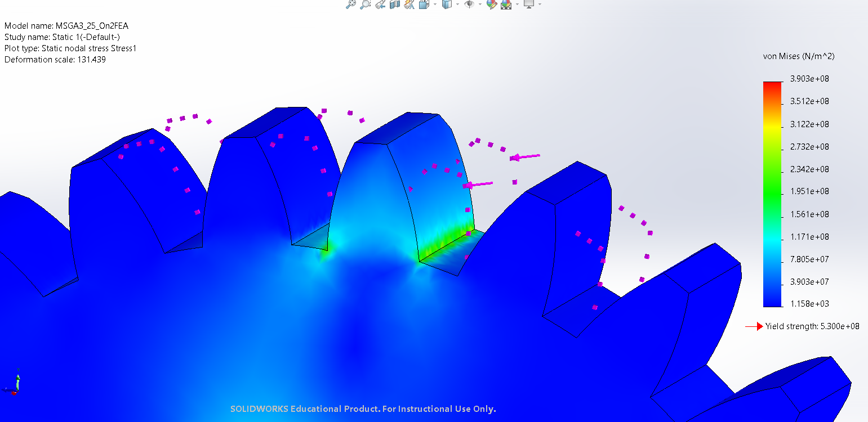Click the 'Yield strength: 5.300e+08' label
Viewport: 868px width, 422px height.
(x=812, y=326)
